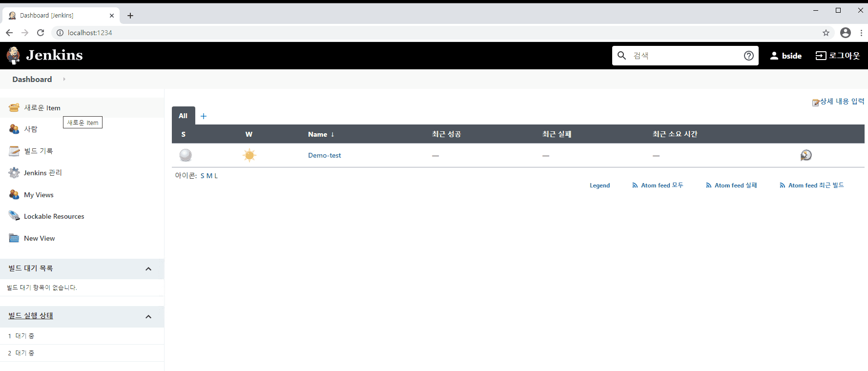
Task: Open the 새로운 Item sidebar icon
Action: [x=14, y=108]
